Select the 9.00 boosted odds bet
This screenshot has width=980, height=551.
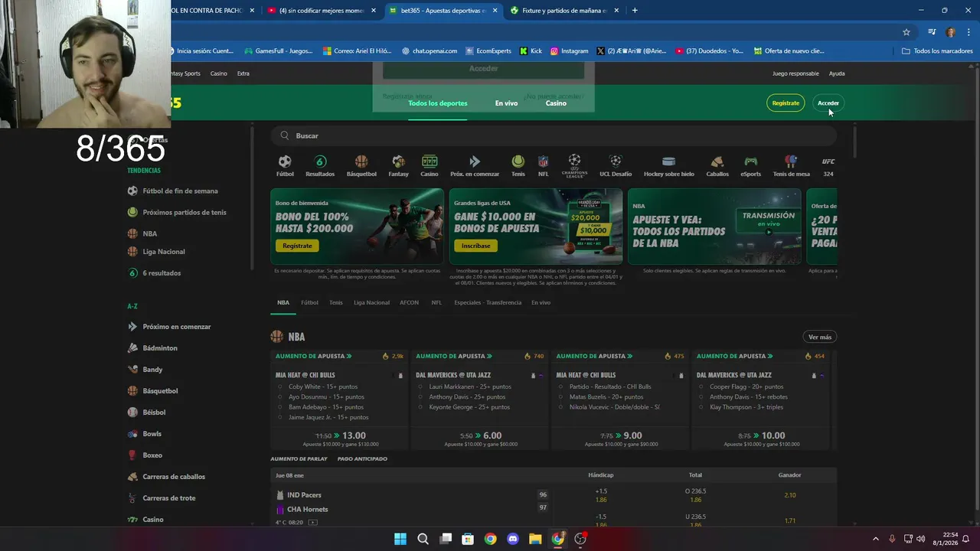(621, 439)
